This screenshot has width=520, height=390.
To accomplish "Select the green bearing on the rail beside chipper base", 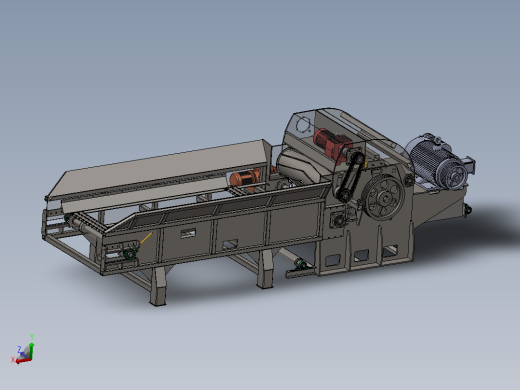I will (302, 266).
